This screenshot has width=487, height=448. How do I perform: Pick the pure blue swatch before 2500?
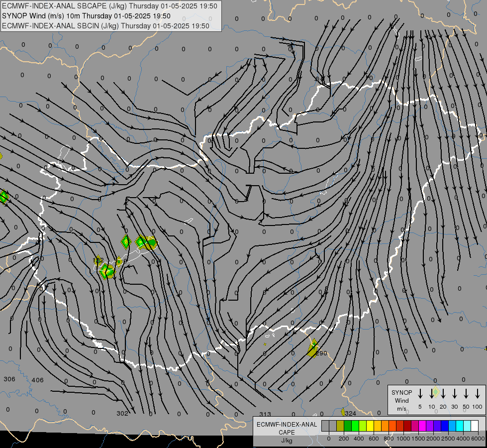point(444,426)
